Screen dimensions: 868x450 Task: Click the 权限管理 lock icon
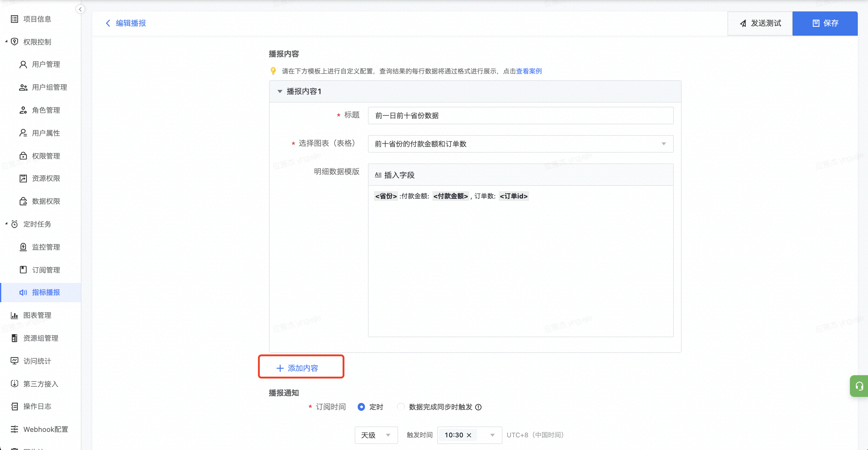pos(23,156)
